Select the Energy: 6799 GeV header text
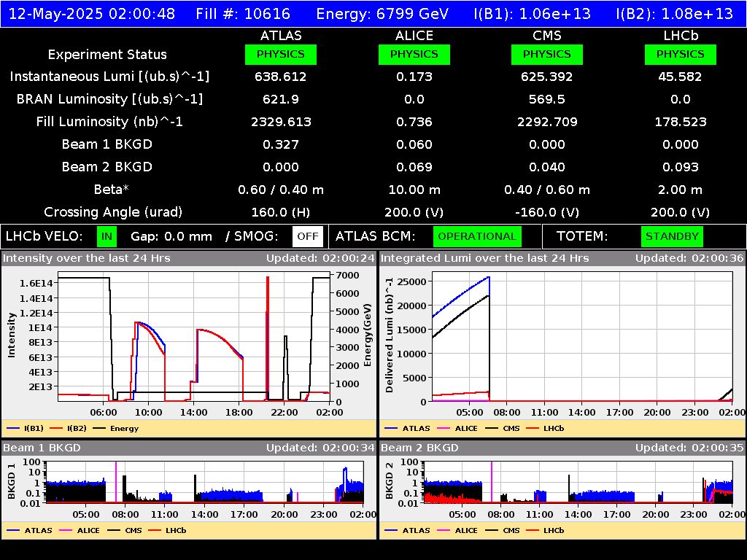The height and width of the screenshot is (560, 747). tap(382, 14)
